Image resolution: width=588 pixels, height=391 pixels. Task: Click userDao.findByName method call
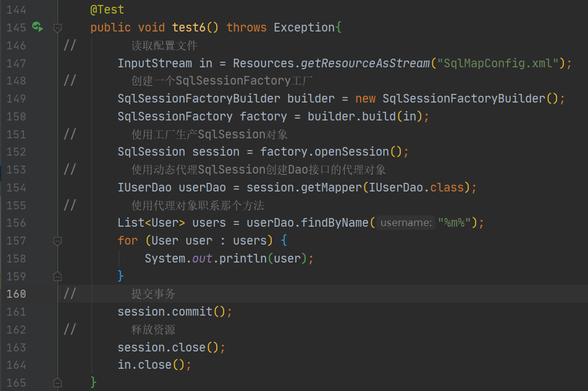click(308, 223)
